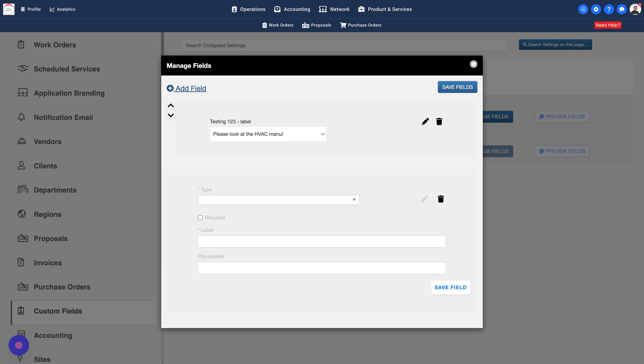Screen dimensions: 644x364
Task: Close the Manage Fields dialog
Action: pos(473,64)
